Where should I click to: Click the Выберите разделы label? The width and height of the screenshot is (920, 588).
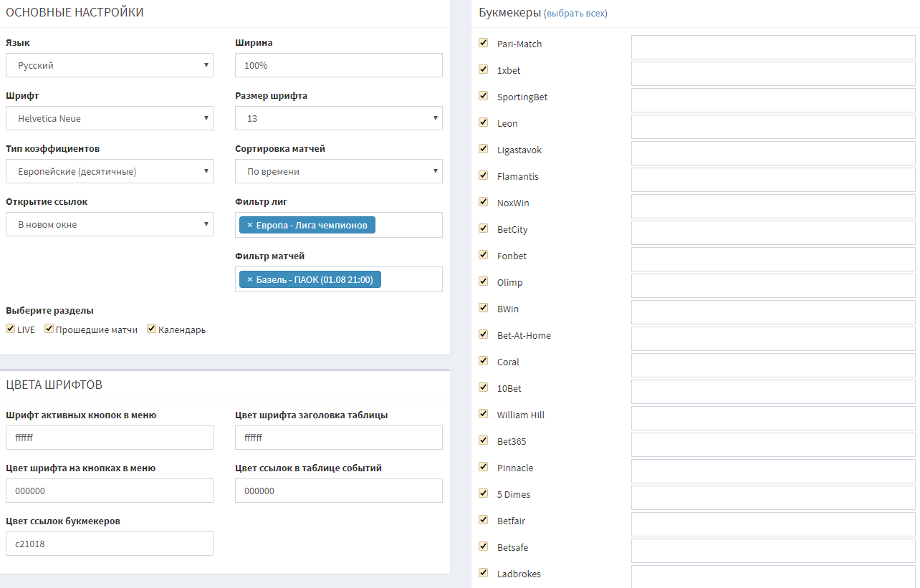49,311
